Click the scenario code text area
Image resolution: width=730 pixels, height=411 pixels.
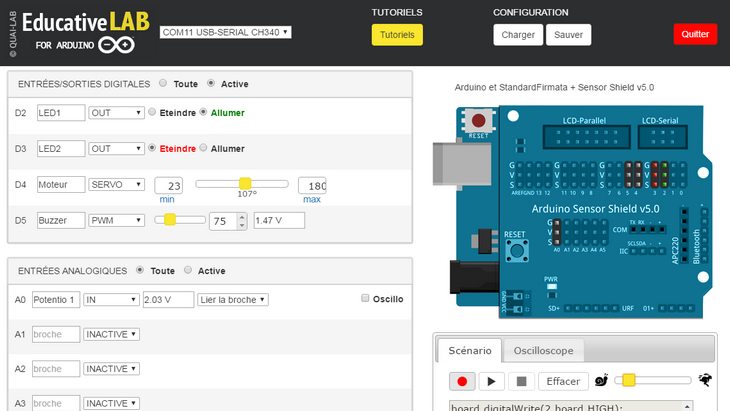coord(571,406)
